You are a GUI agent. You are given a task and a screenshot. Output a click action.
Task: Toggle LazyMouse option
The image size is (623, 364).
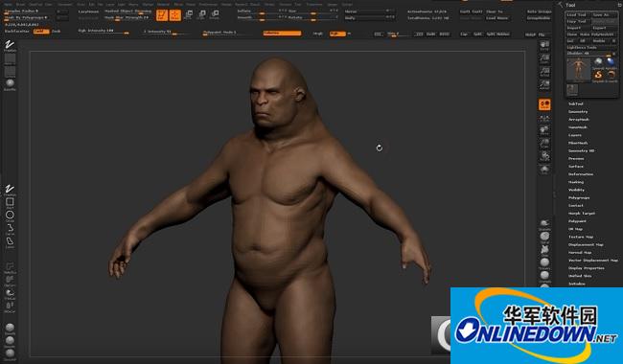coord(88,11)
